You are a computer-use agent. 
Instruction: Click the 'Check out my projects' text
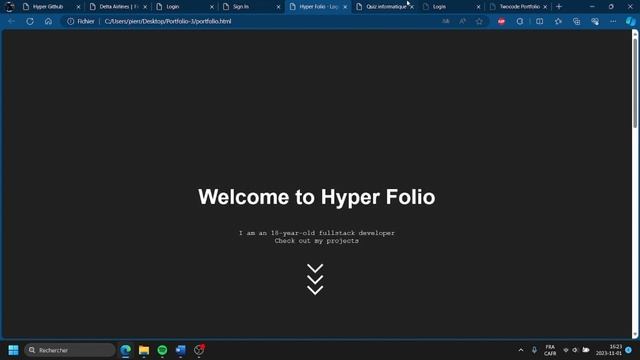(317, 241)
